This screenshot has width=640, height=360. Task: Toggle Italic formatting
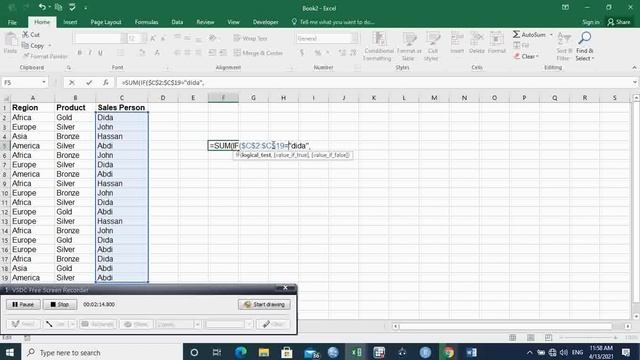(90, 53)
